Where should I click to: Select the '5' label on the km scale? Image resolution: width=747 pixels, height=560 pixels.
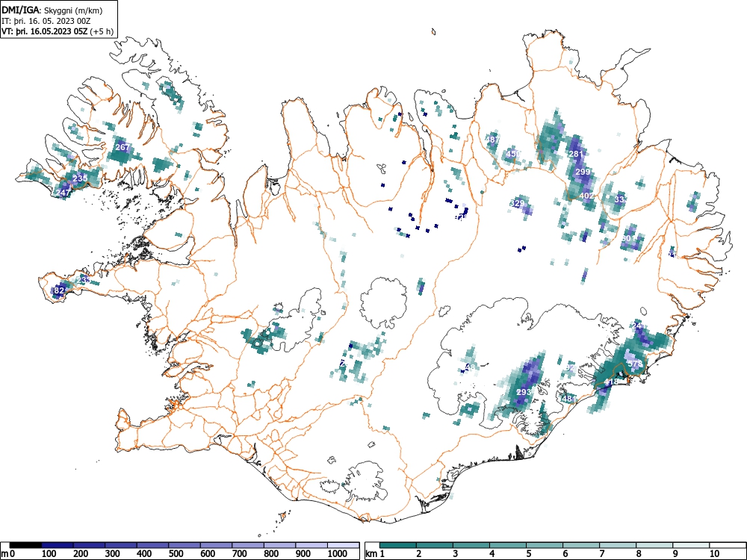click(529, 554)
